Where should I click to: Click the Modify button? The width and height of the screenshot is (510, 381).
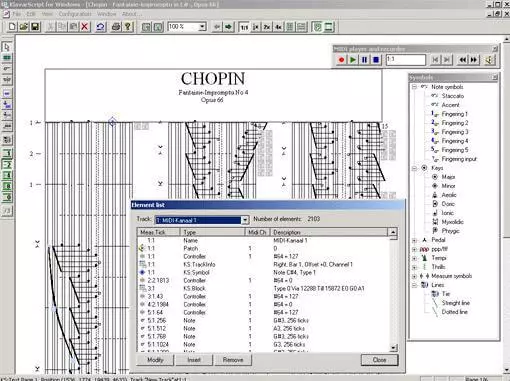click(155, 360)
